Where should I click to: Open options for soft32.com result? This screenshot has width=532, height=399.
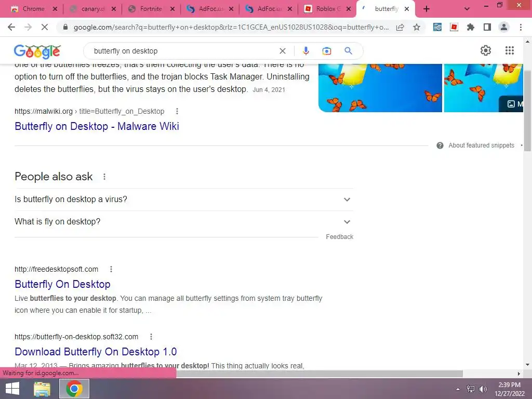point(151,337)
